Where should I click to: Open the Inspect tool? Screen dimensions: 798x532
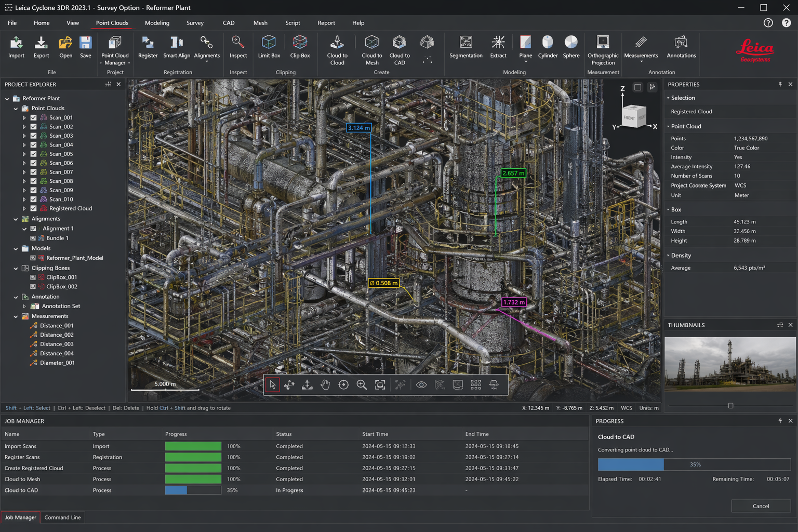pyautogui.click(x=238, y=47)
